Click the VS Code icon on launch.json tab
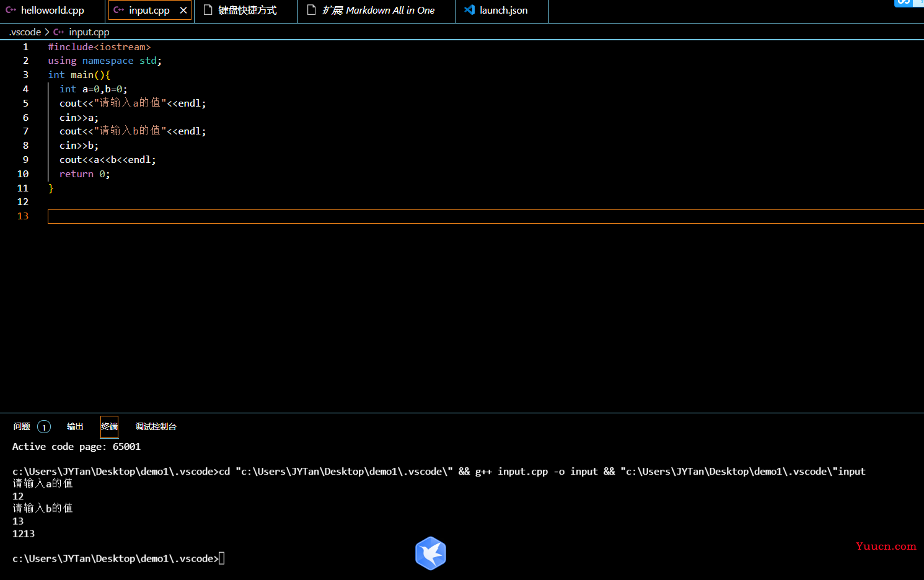This screenshot has width=924, height=580. tap(470, 10)
